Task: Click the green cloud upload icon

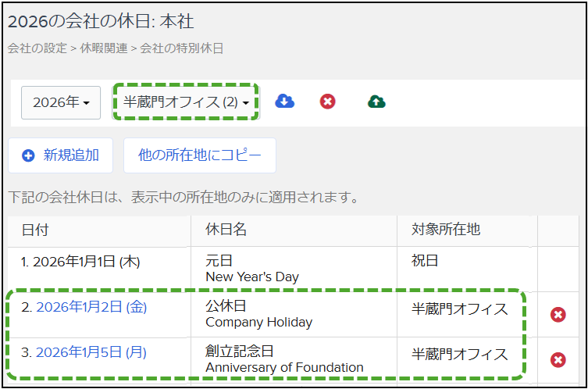Action: [376, 102]
